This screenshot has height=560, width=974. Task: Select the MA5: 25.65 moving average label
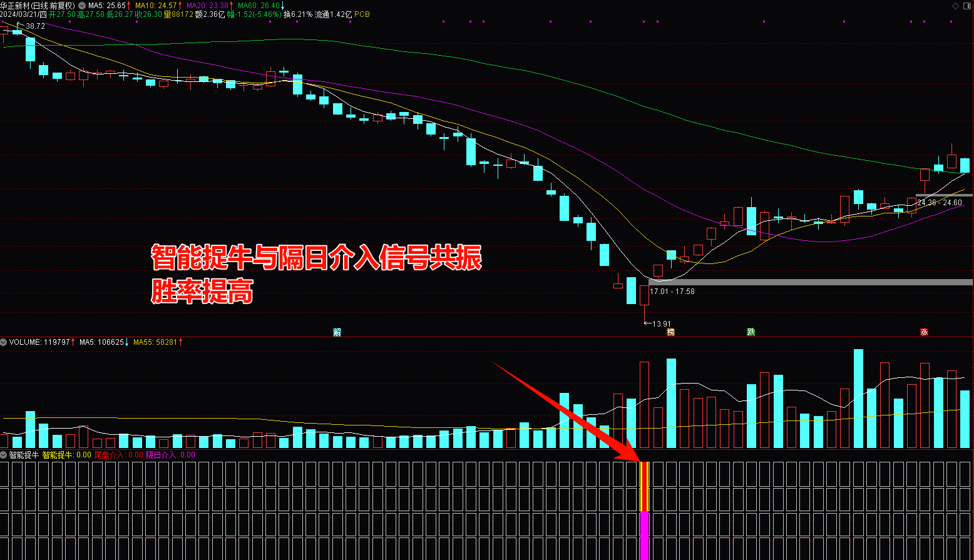point(107,6)
